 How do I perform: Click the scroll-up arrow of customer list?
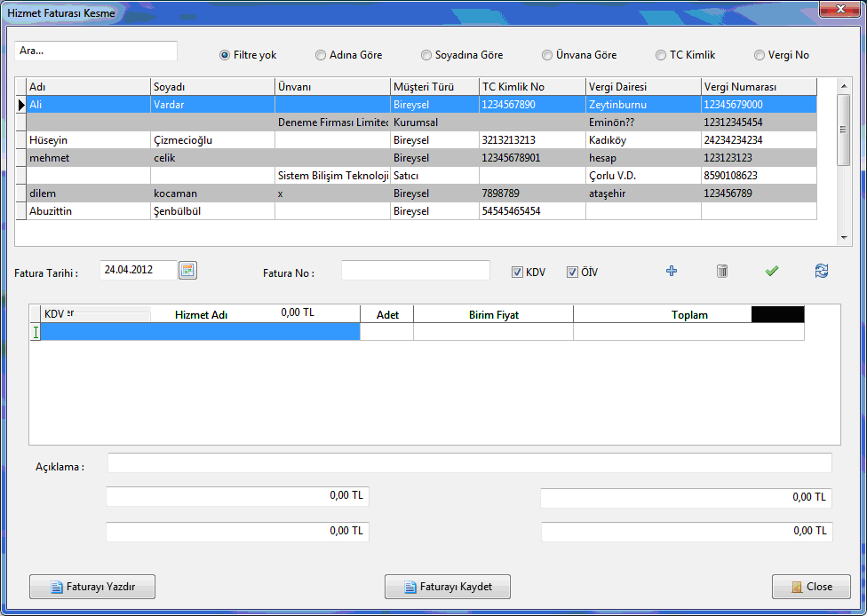coord(844,85)
